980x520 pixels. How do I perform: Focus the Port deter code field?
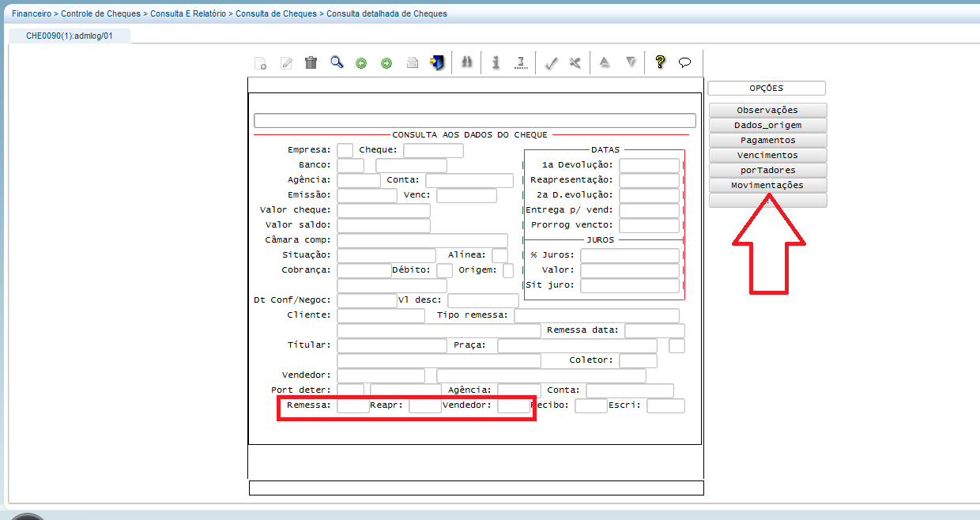pos(351,390)
